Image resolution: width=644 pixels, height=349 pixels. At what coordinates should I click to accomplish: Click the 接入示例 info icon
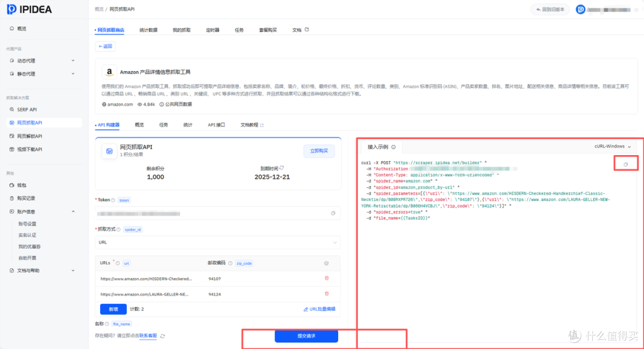(394, 147)
